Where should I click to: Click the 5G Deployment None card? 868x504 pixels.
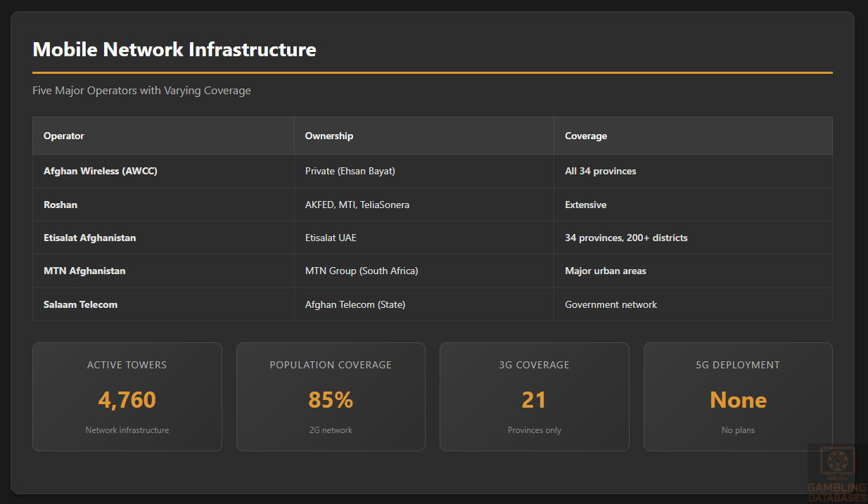pos(738,396)
